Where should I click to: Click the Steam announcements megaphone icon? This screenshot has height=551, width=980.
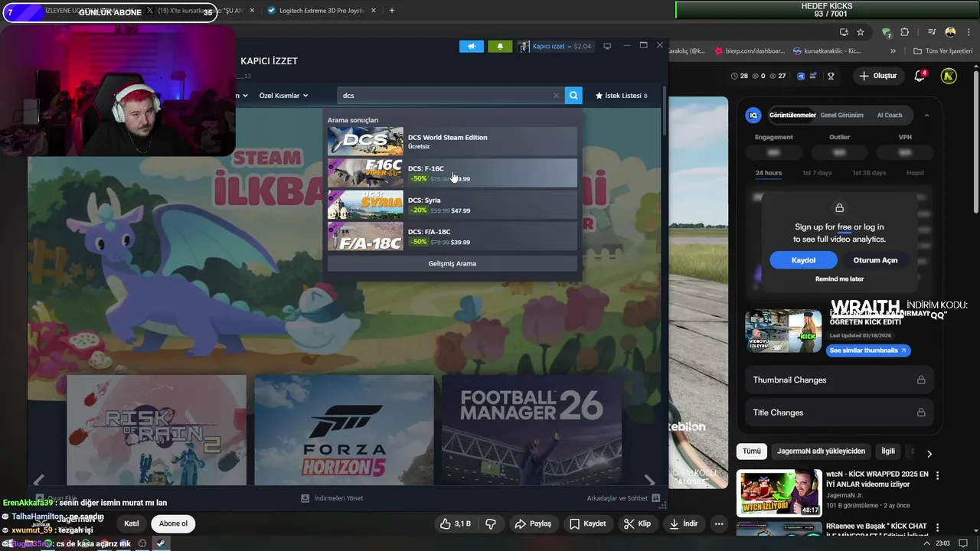pyautogui.click(x=472, y=46)
